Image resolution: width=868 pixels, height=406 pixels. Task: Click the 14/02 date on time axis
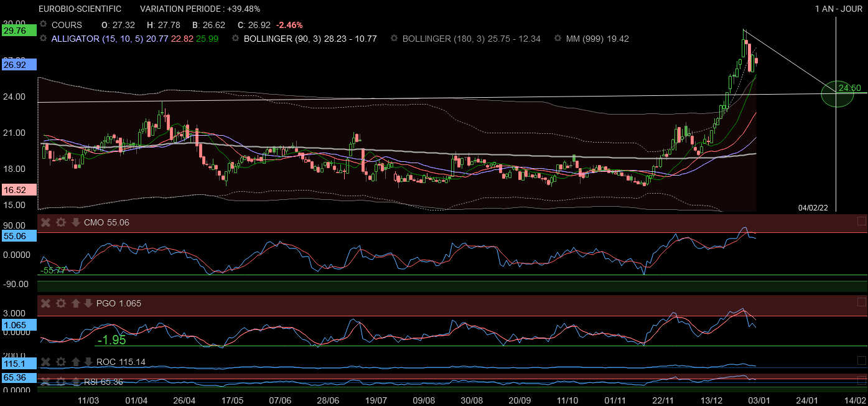point(856,400)
